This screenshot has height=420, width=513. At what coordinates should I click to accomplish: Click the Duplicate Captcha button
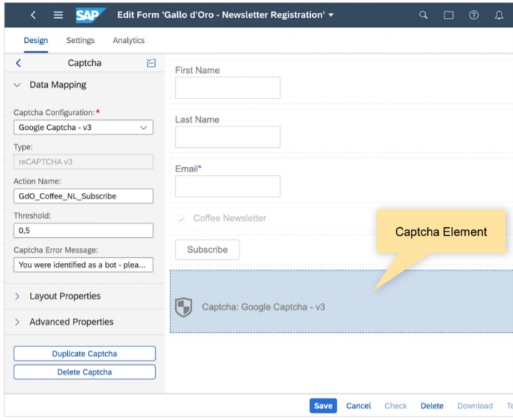pyautogui.click(x=84, y=354)
